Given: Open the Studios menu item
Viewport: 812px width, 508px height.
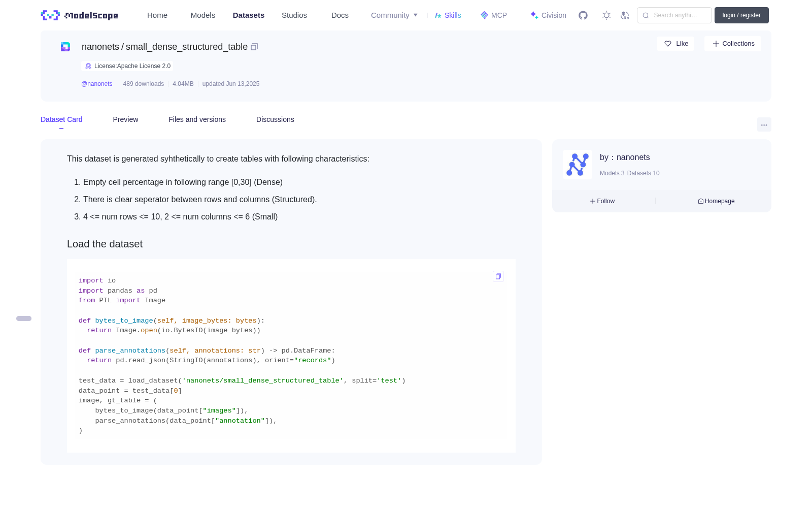Looking at the screenshot, I should coord(294,15).
